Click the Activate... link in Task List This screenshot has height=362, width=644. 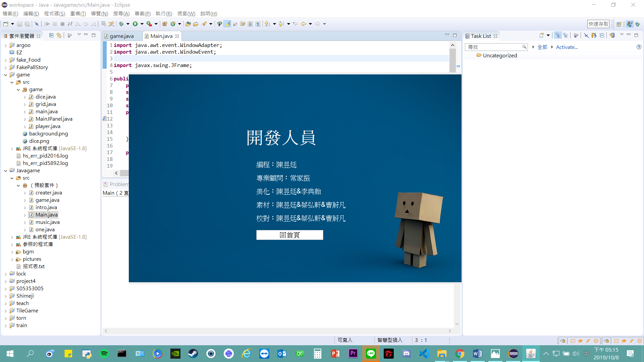[567, 47]
